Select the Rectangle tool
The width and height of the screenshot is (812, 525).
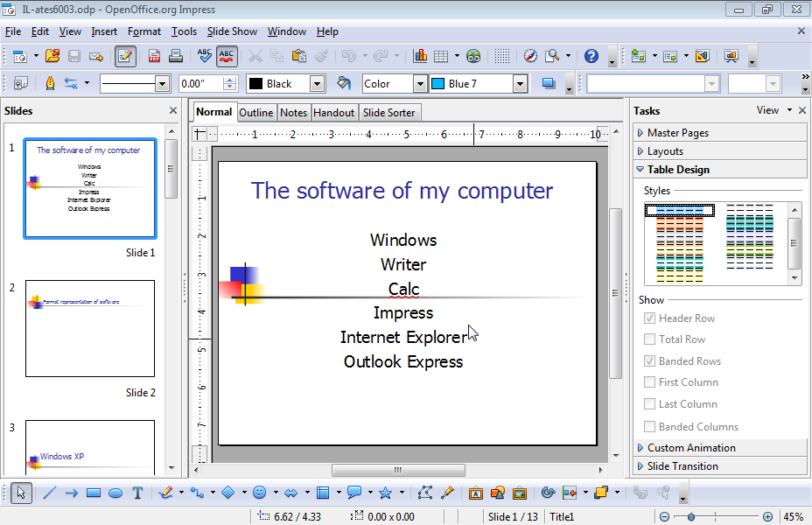point(94,493)
